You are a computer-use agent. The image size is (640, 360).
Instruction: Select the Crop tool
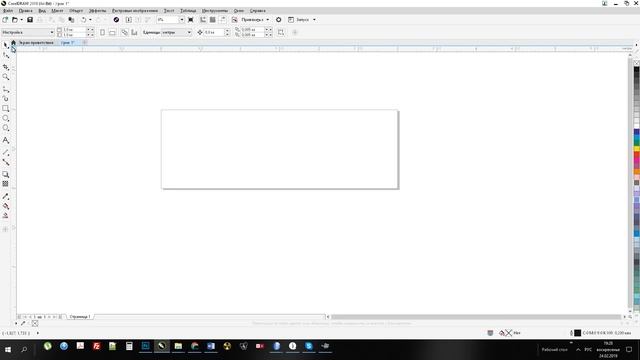[6, 67]
